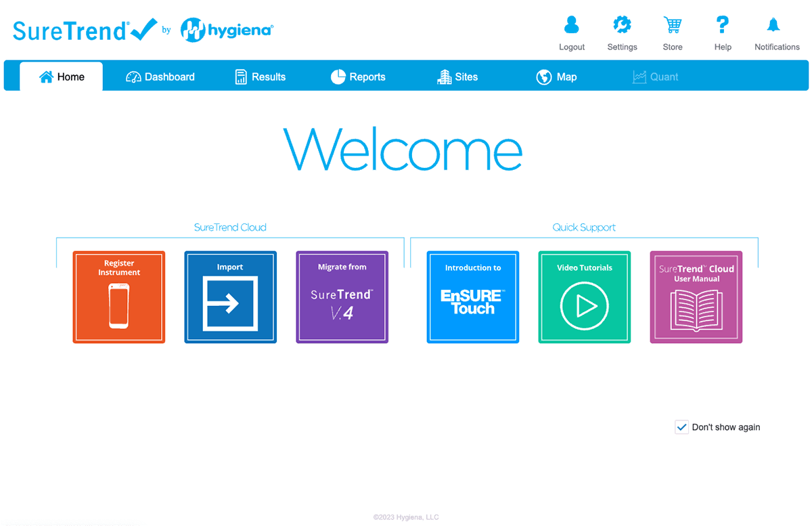Click the greyed-out Quant tab
812x526 pixels.
coord(655,77)
